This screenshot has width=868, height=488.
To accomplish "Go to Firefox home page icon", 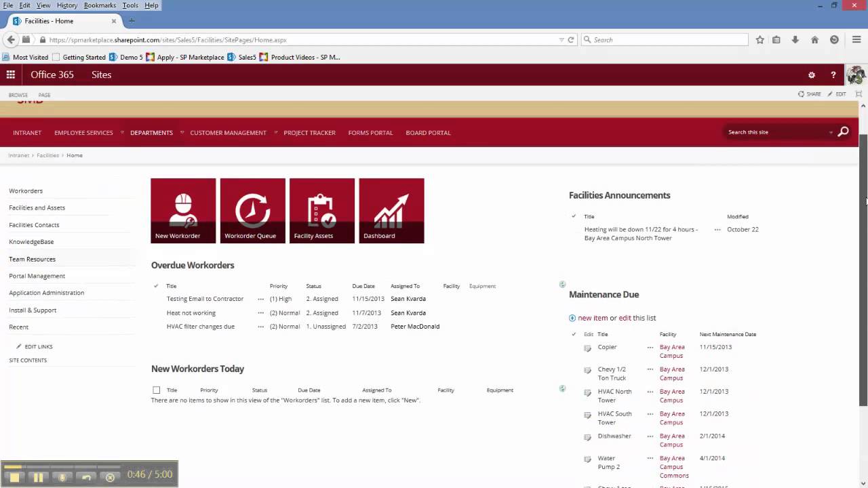I will pyautogui.click(x=814, y=40).
